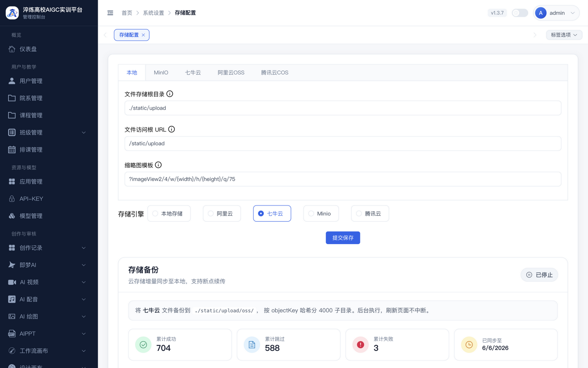The width and height of the screenshot is (588, 368).
Task: Expand the 工作流画布 submenu chevron
Action: point(84,351)
